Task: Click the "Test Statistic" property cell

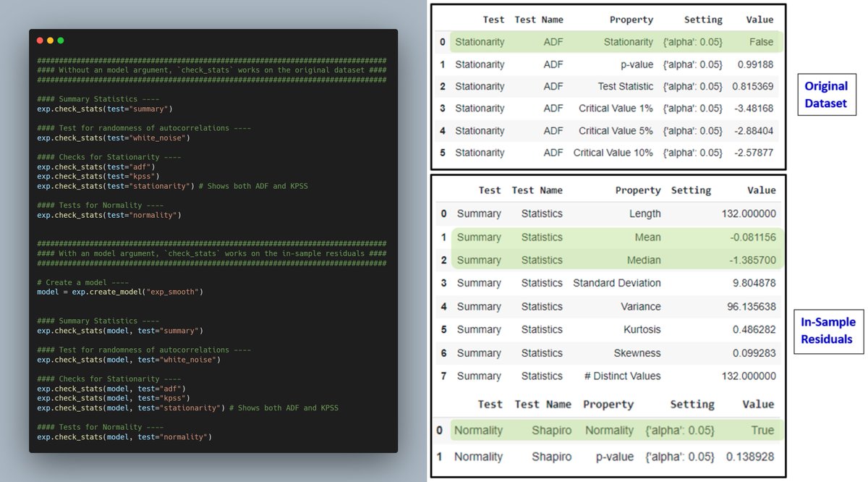Action: (x=626, y=86)
